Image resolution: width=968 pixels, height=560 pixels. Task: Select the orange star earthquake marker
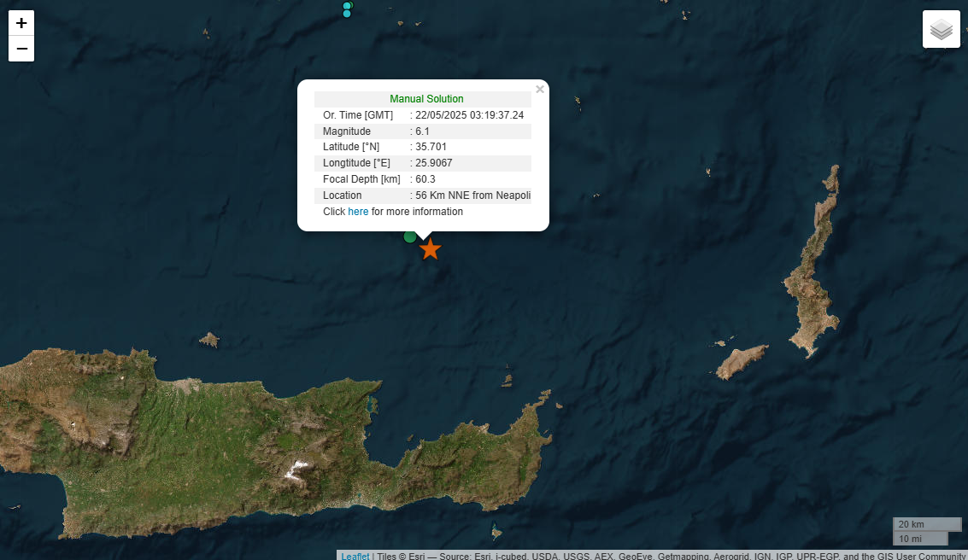coord(431,249)
